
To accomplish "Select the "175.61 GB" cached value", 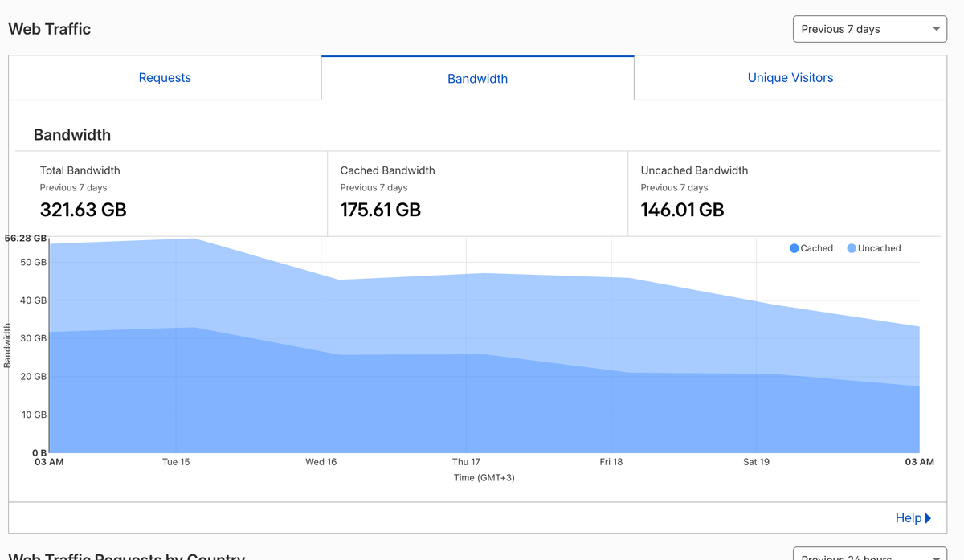I will (x=381, y=210).
